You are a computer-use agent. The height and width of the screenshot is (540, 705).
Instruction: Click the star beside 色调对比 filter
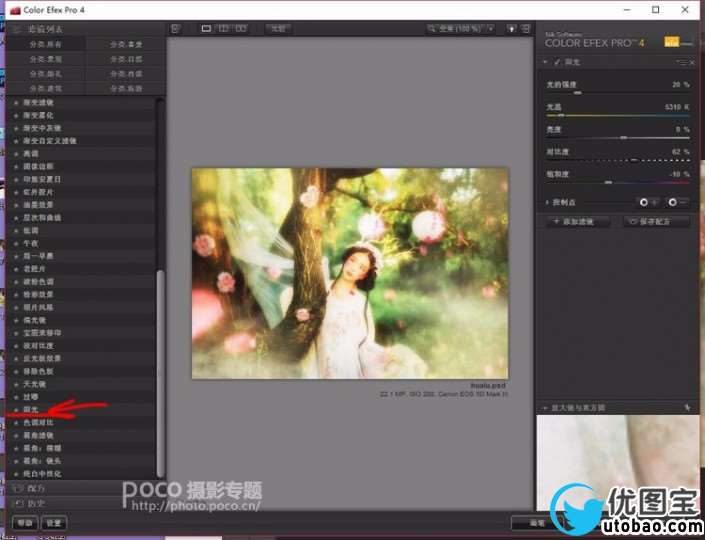click(16, 423)
